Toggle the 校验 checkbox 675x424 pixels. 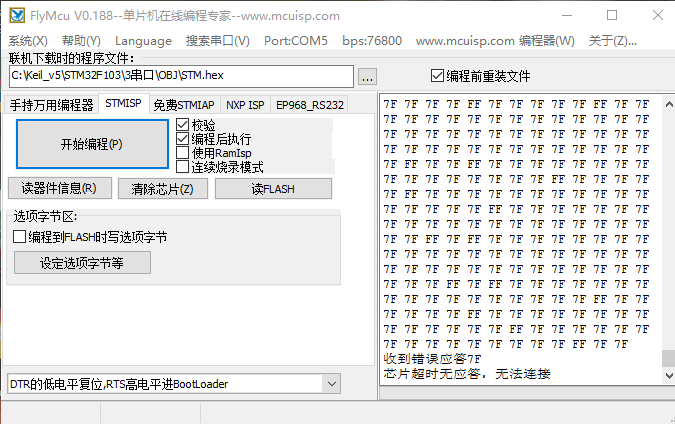click(183, 125)
